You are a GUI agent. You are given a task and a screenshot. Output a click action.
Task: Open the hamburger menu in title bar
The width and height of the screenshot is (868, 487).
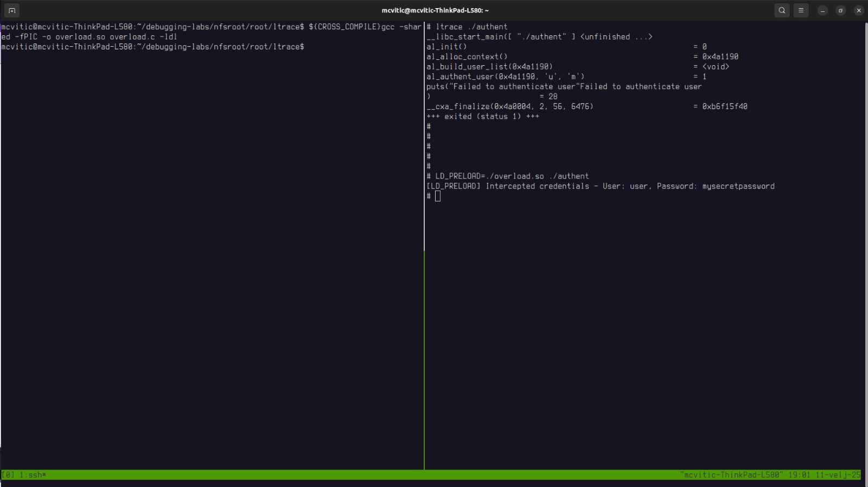[801, 10]
